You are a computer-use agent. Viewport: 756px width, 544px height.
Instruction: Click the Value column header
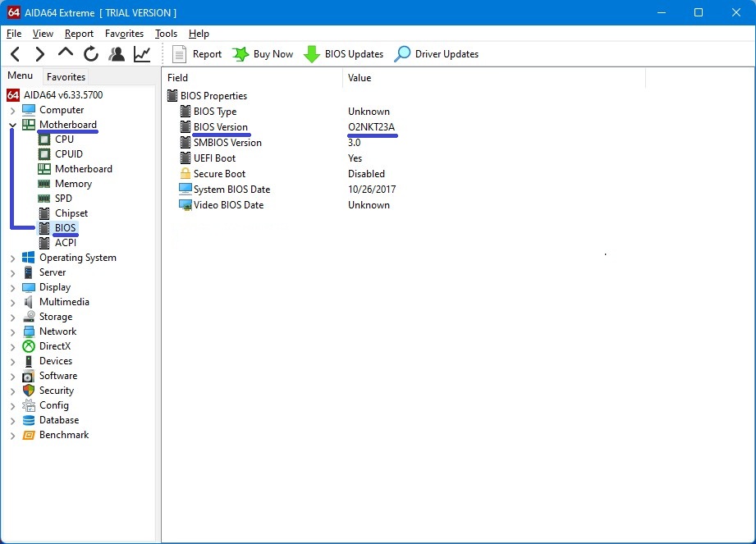(x=360, y=78)
